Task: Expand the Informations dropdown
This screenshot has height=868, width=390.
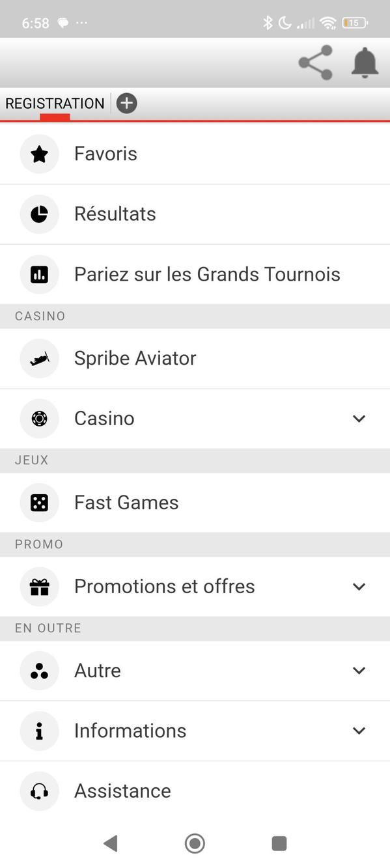Action: tap(359, 731)
